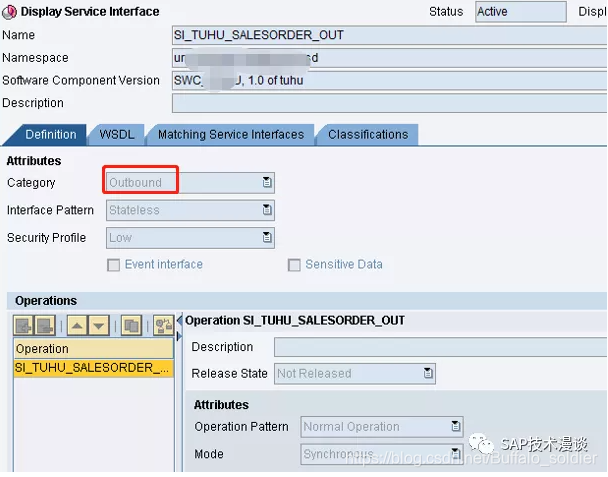
Task: Click the delete operation toolbar icon
Action: (45, 325)
